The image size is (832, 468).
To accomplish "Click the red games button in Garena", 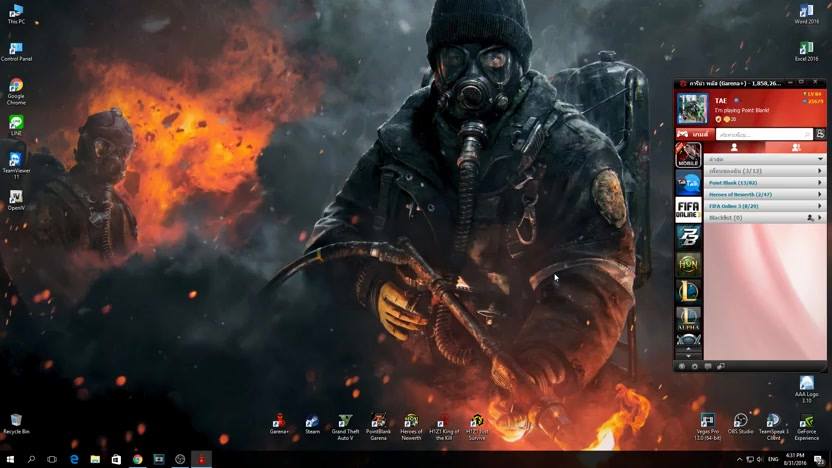I will (x=694, y=134).
